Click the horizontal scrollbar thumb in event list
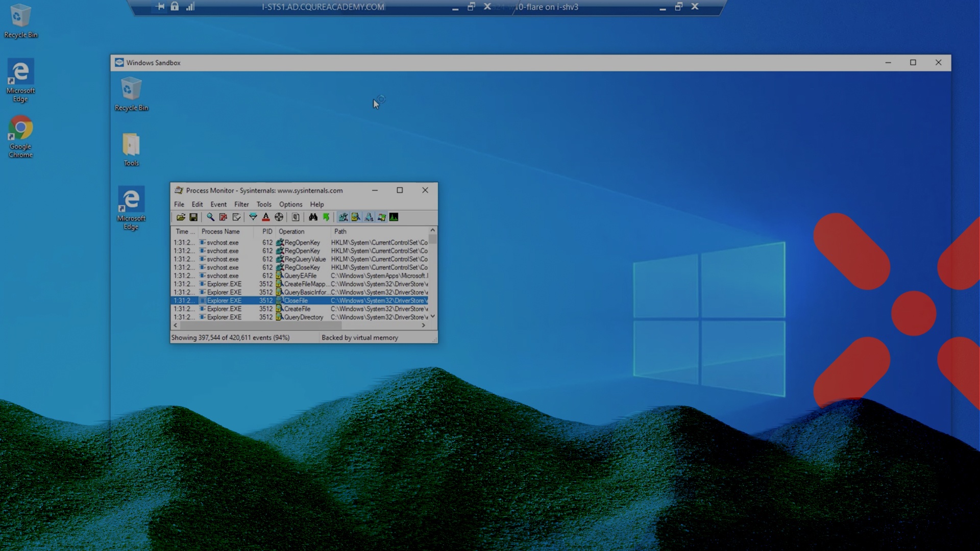The height and width of the screenshot is (551, 980). 260,325
